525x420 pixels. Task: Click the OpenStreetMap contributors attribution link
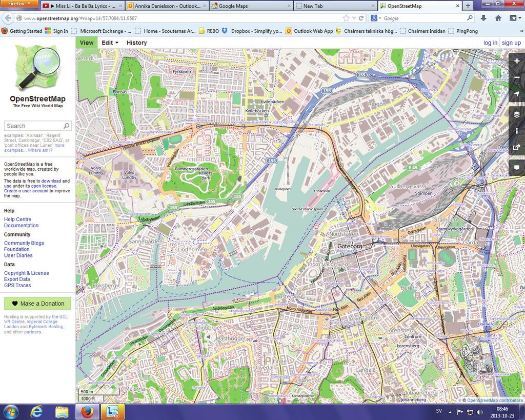pyautogui.click(x=495, y=400)
